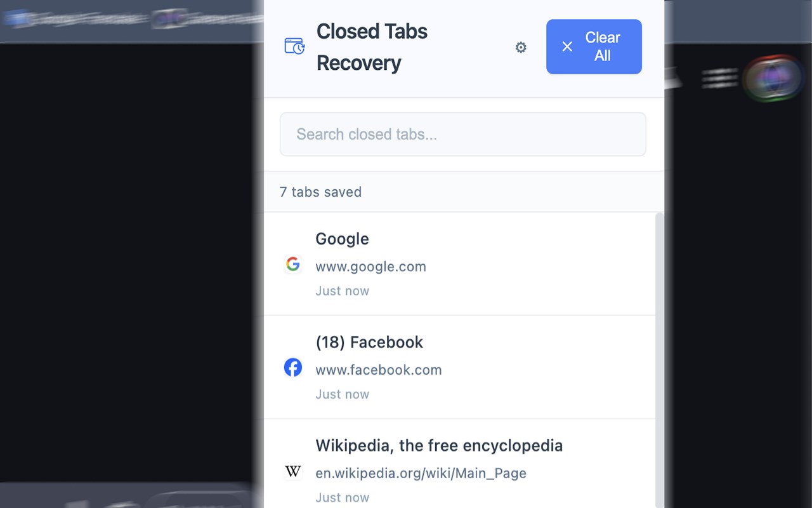
Task: Click the Google favicon
Action: 292,264
